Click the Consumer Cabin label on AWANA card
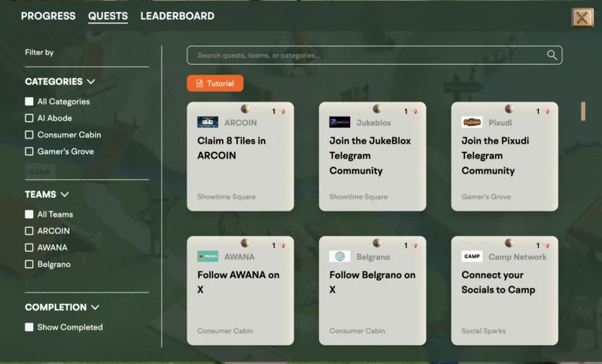Screen dimensions: 602x364 (225, 331)
